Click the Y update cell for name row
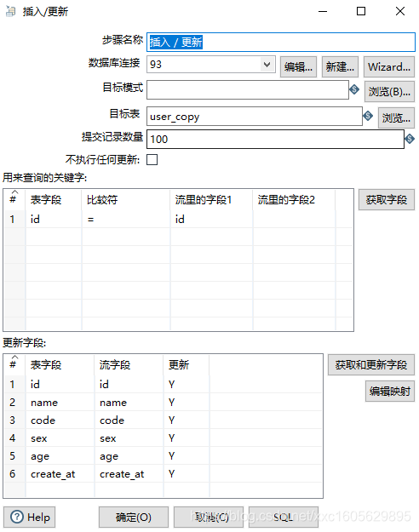 click(187, 403)
